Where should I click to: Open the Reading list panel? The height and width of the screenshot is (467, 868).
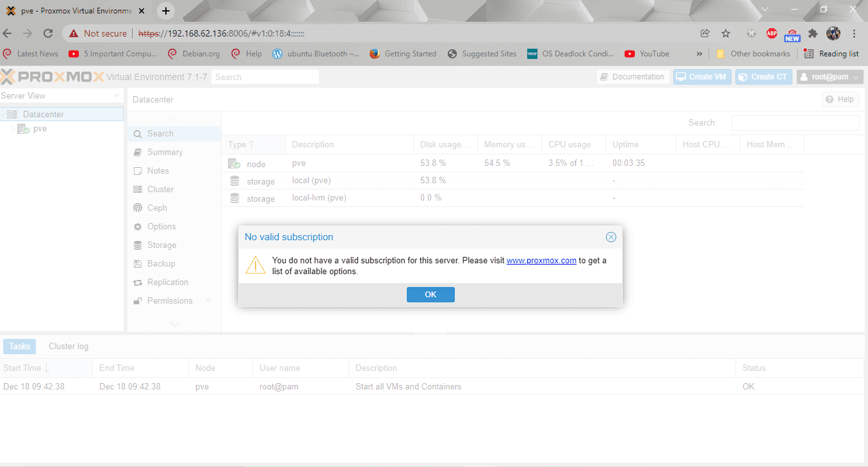point(831,54)
